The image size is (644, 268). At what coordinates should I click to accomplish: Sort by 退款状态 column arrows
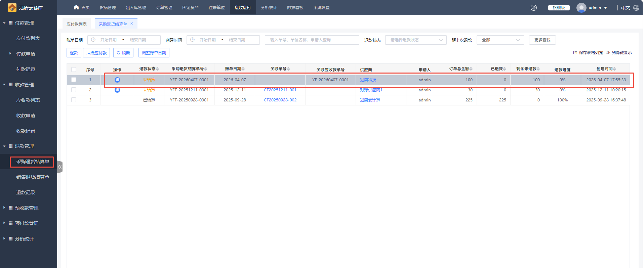click(157, 69)
